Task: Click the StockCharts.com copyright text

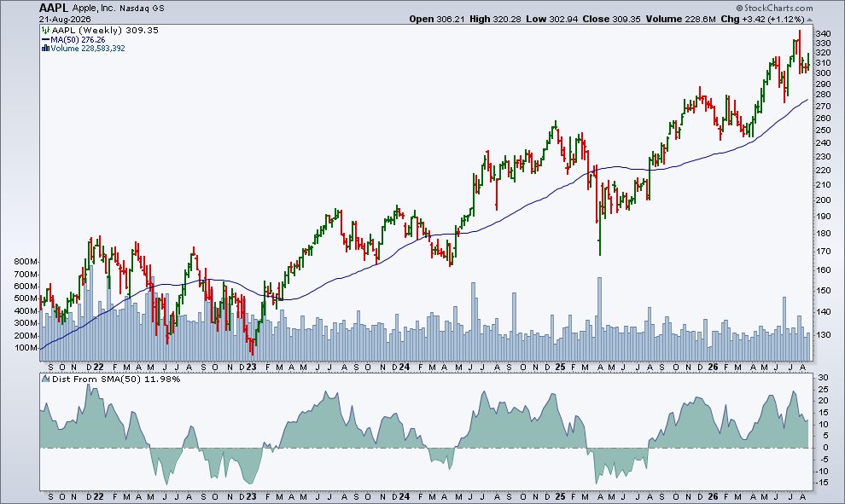Action: tap(774, 8)
